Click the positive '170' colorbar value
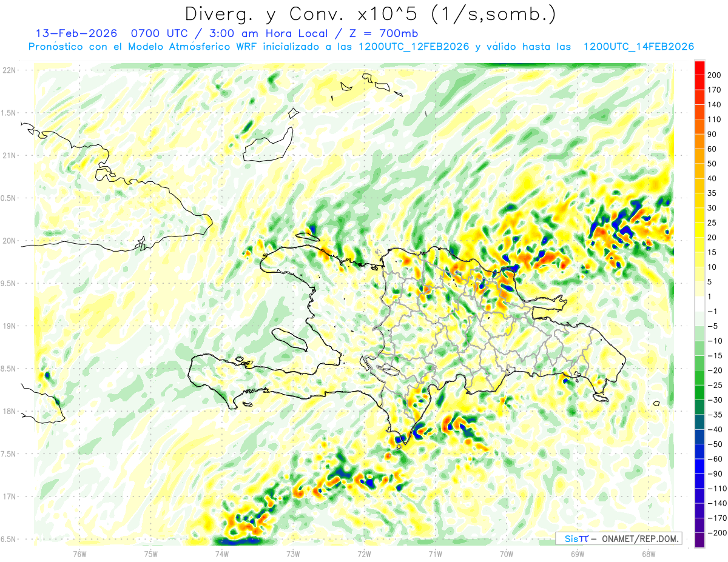The height and width of the screenshot is (562, 728). tap(715, 90)
